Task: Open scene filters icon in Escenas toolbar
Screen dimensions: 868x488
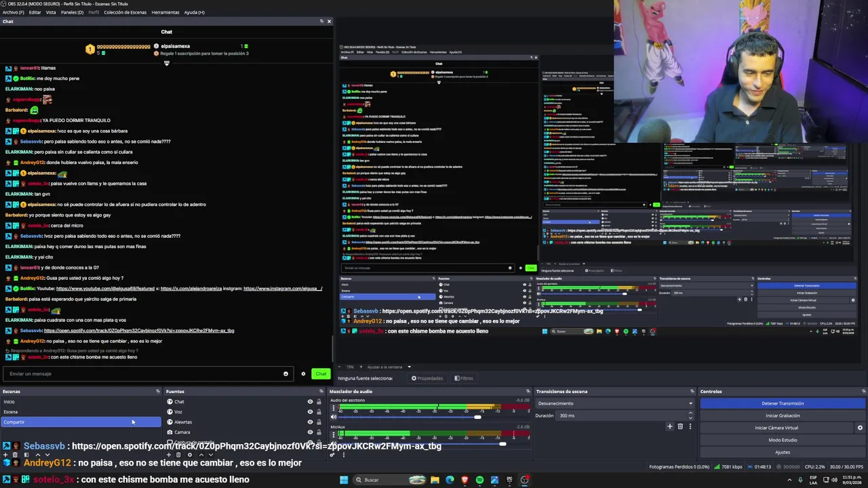Action: coord(26,454)
